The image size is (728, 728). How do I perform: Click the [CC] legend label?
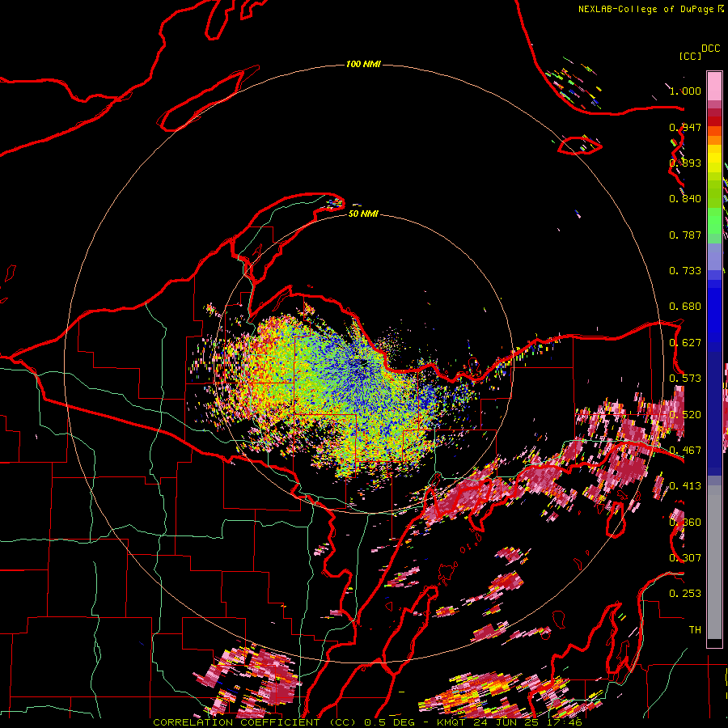coord(690,56)
